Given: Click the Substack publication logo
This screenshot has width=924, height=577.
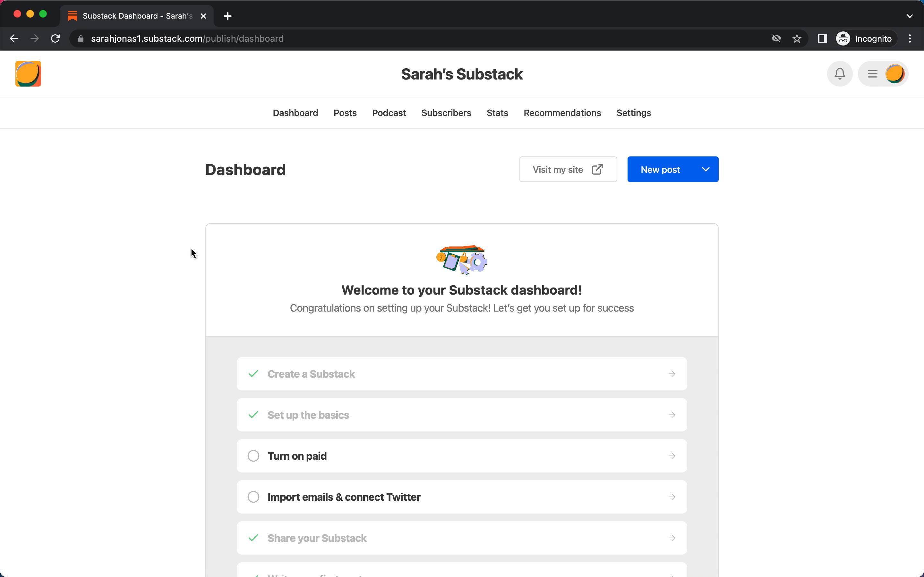Looking at the screenshot, I should click(28, 74).
